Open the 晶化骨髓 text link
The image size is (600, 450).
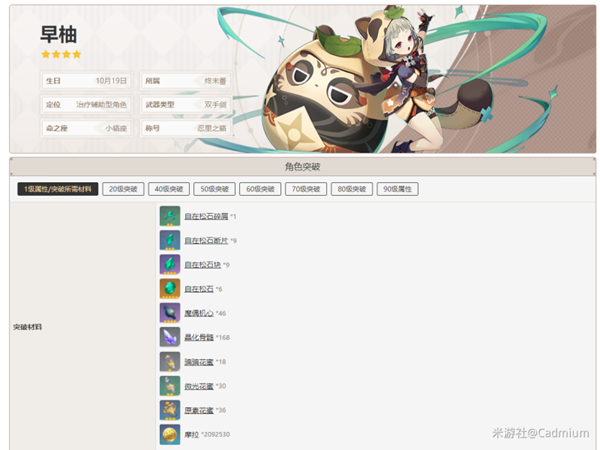click(x=199, y=337)
